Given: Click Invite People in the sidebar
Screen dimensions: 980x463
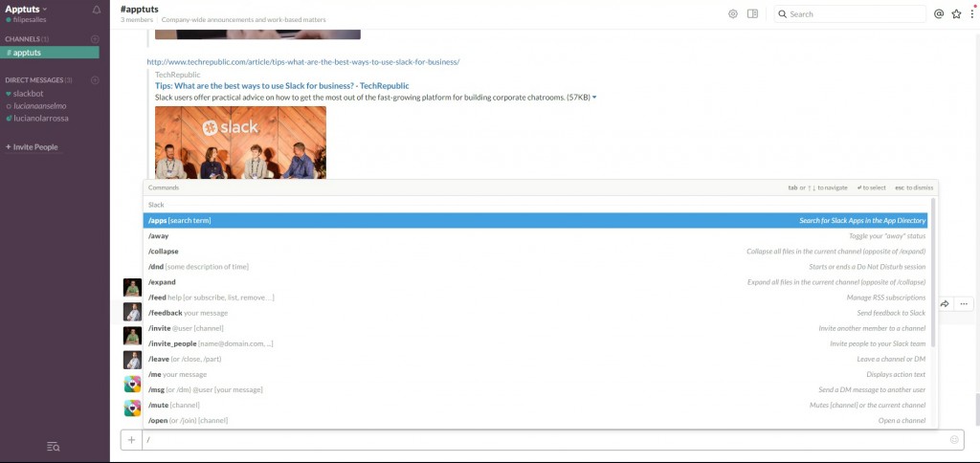Looking at the screenshot, I should (x=32, y=147).
